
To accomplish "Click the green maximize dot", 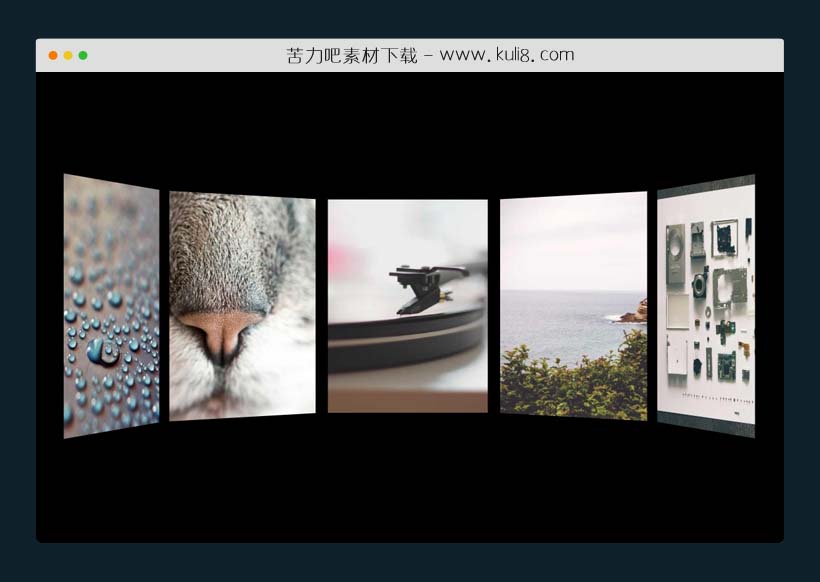I will [x=83, y=55].
